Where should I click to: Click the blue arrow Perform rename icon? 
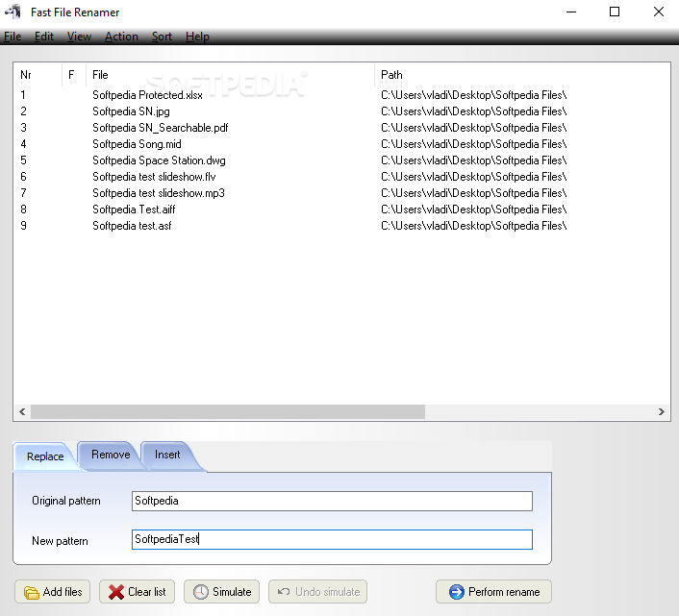(457, 592)
